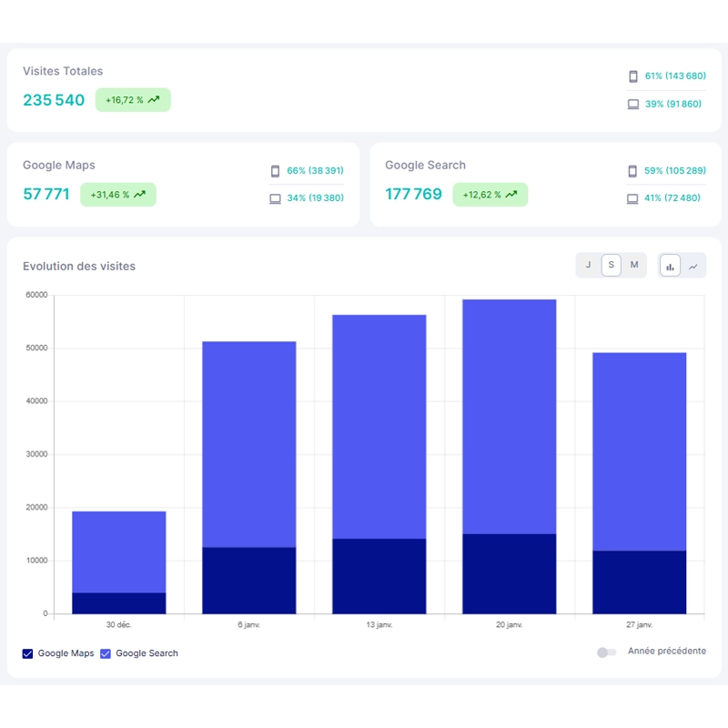Uncheck the Google Maps legend checkbox

(27, 653)
